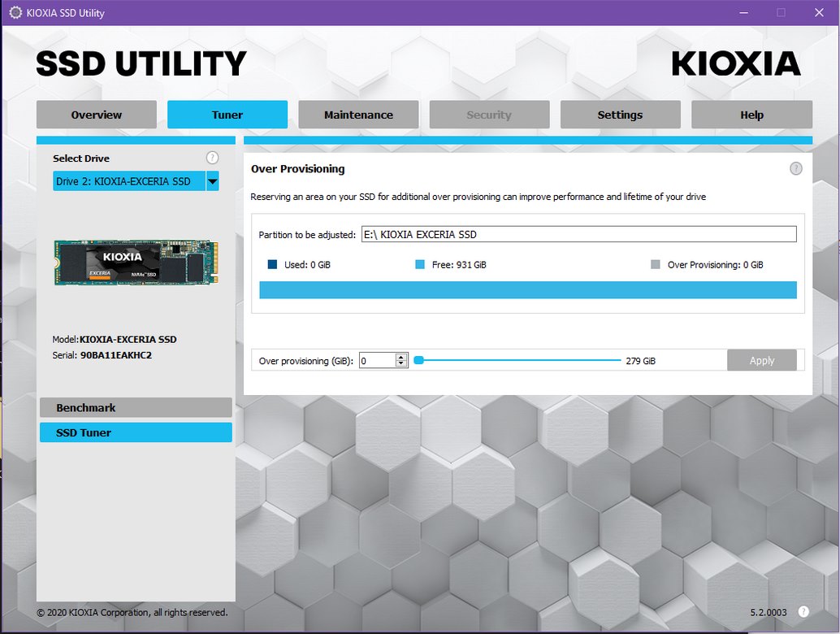Decrease the over provisioning value with down arrow
The image size is (840, 634).
[x=401, y=364]
